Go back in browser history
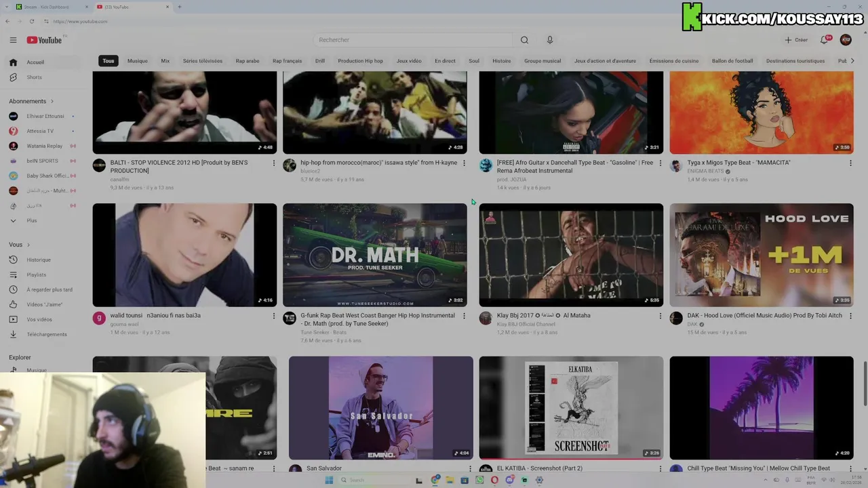 click(x=7, y=21)
